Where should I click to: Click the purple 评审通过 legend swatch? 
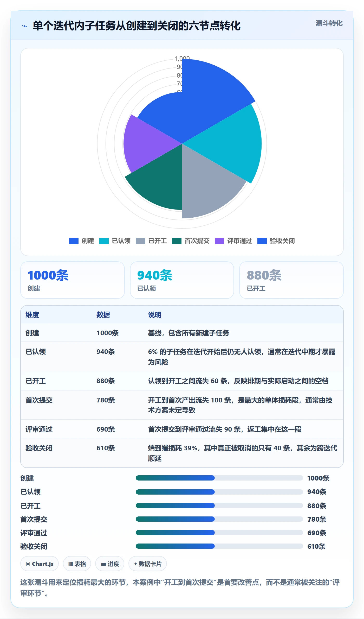[x=219, y=241]
